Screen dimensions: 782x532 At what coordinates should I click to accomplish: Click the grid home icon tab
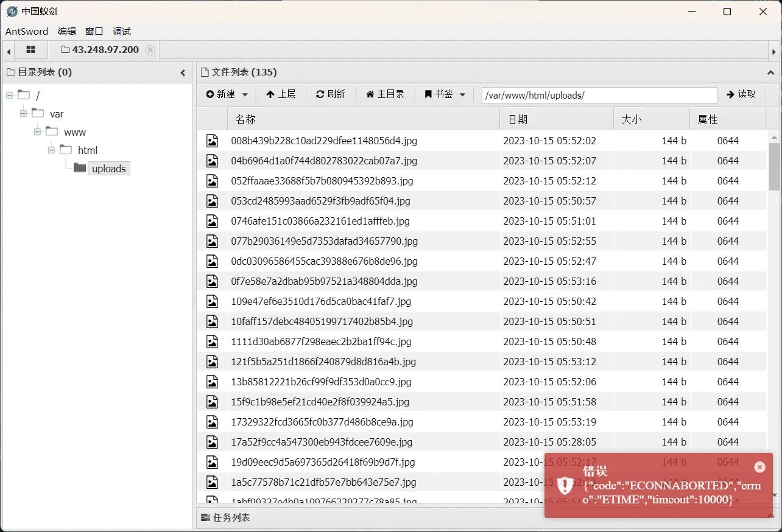30,50
